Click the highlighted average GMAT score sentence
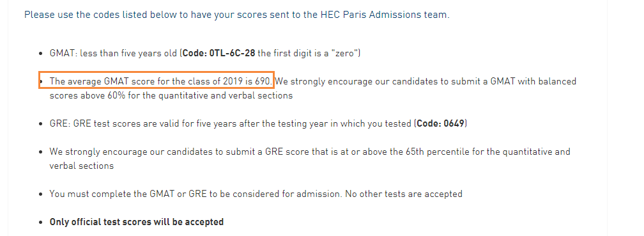Screen dimensions: 644x236 tap(160, 81)
